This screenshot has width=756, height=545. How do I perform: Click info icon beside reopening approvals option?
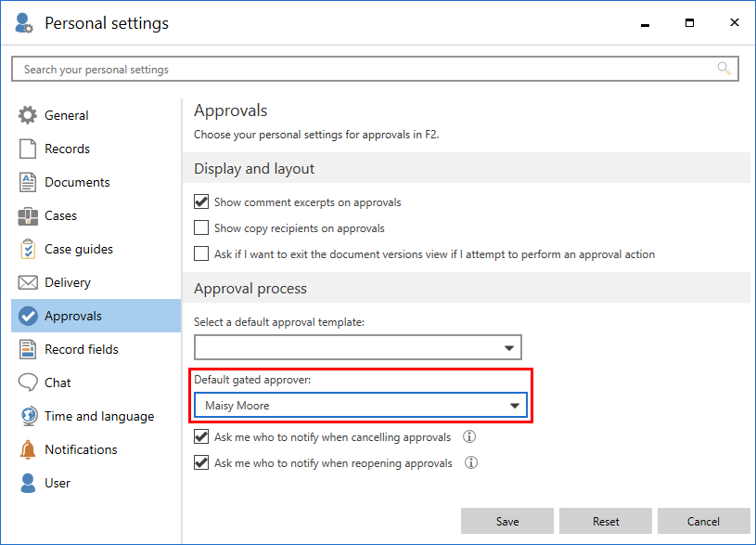point(471,462)
